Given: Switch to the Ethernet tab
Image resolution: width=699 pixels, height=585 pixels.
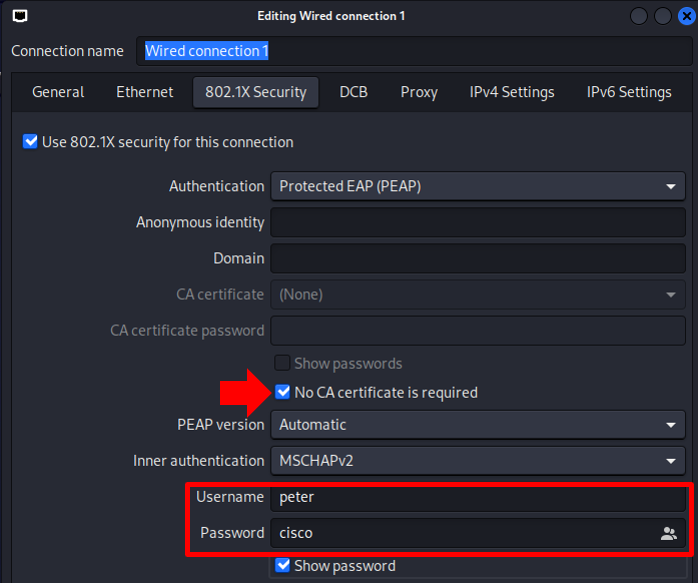Looking at the screenshot, I should (x=144, y=92).
